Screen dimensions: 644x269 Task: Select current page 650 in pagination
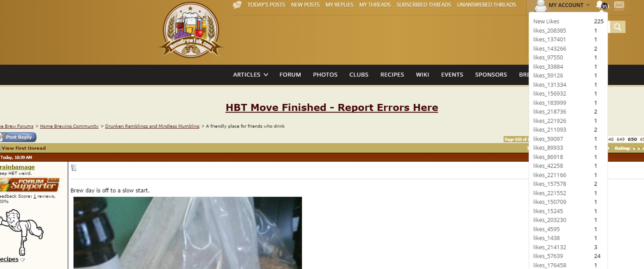[632, 139]
